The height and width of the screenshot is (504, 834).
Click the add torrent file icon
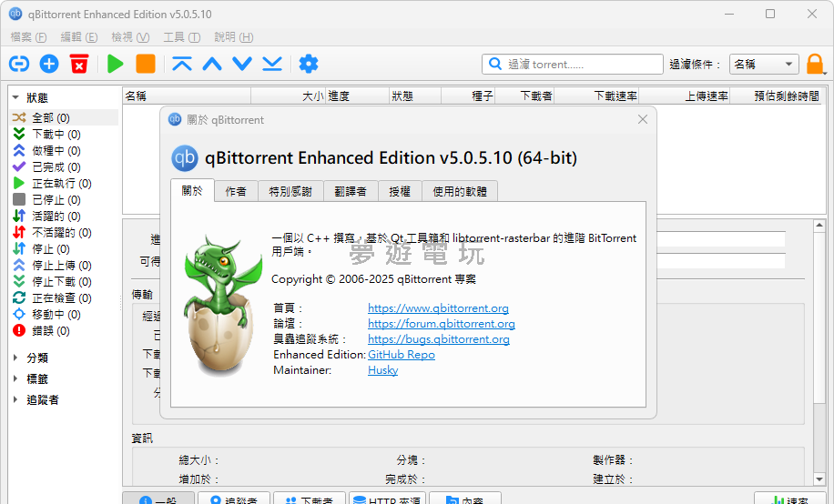(49, 64)
